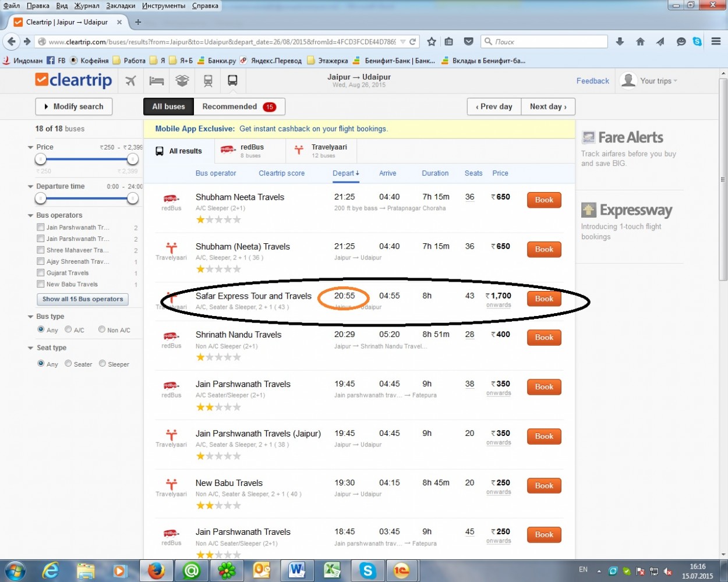Open the Firefox hamburger menu
This screenshot has height=582, width=728.
(716, 42)
